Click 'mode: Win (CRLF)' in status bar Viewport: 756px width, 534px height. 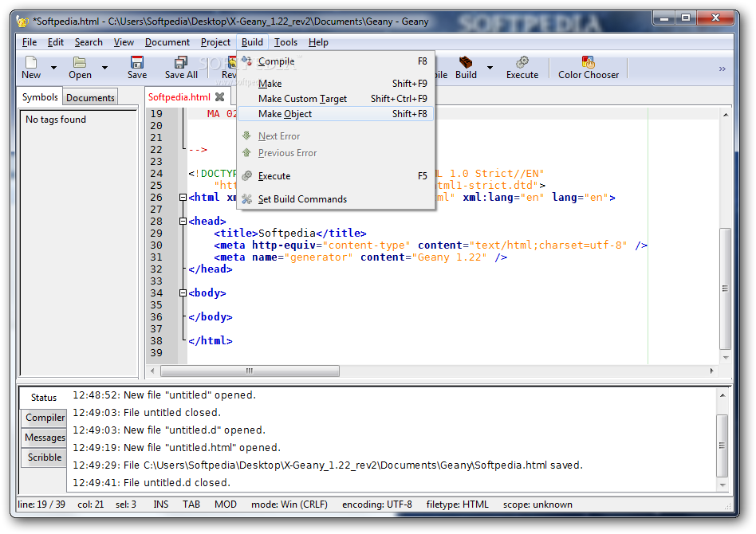289,505
